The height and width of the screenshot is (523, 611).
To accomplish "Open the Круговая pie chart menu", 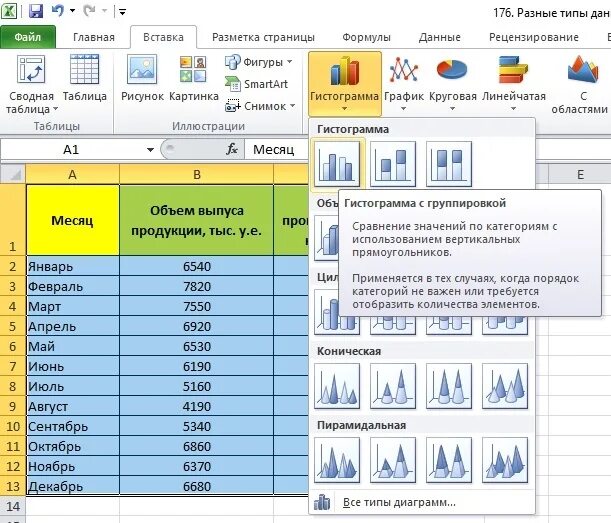I will 452,84.
